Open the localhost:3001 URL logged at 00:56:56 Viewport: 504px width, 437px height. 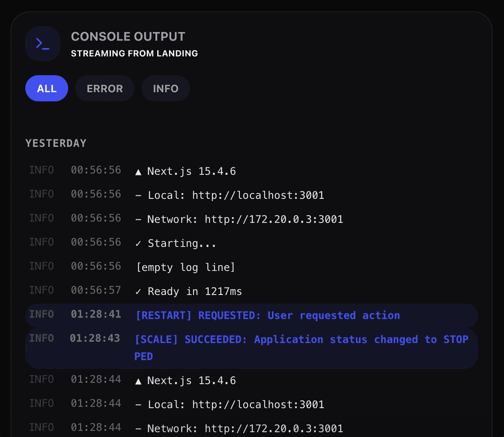(258, 195)
